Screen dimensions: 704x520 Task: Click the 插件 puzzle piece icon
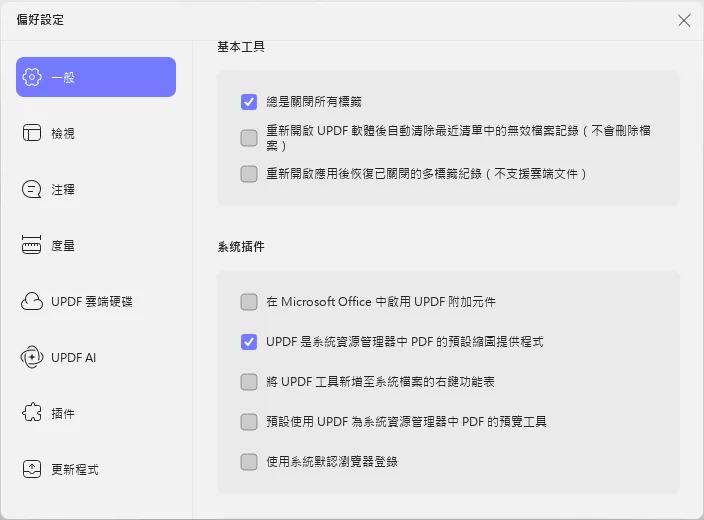click(x=32, y=413)
